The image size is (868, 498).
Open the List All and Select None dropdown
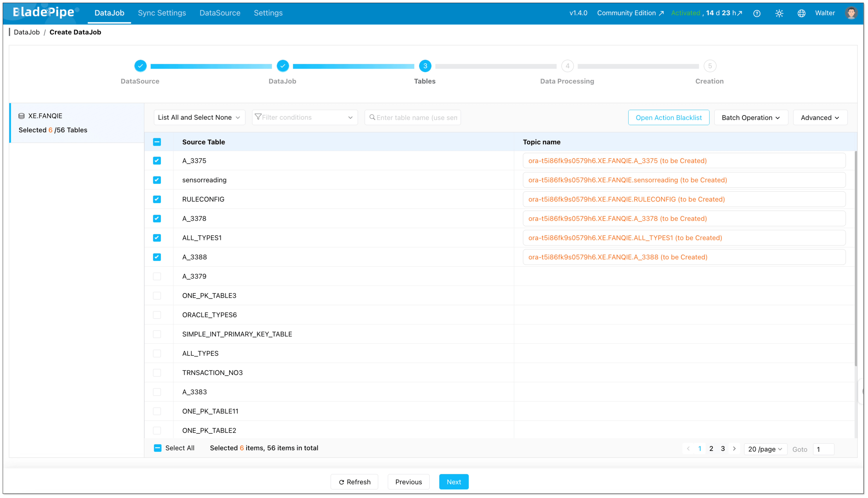[x=199, y=117]
